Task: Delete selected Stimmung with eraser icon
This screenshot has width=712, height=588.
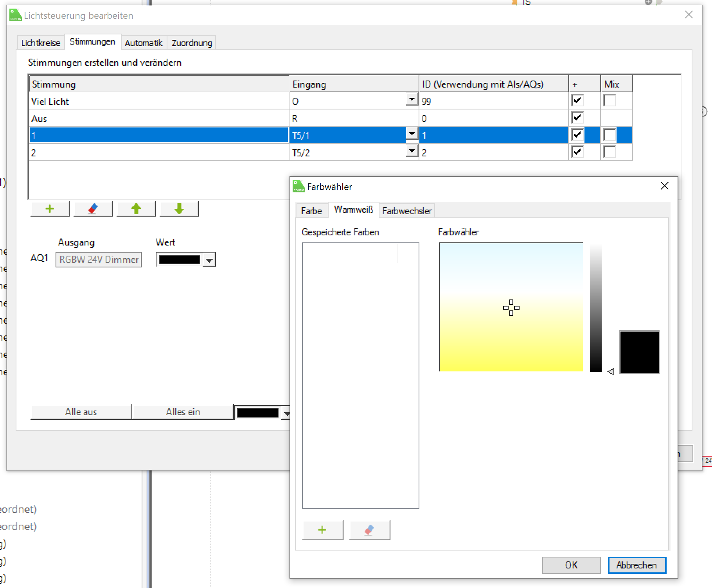Action: click(93, 209)
